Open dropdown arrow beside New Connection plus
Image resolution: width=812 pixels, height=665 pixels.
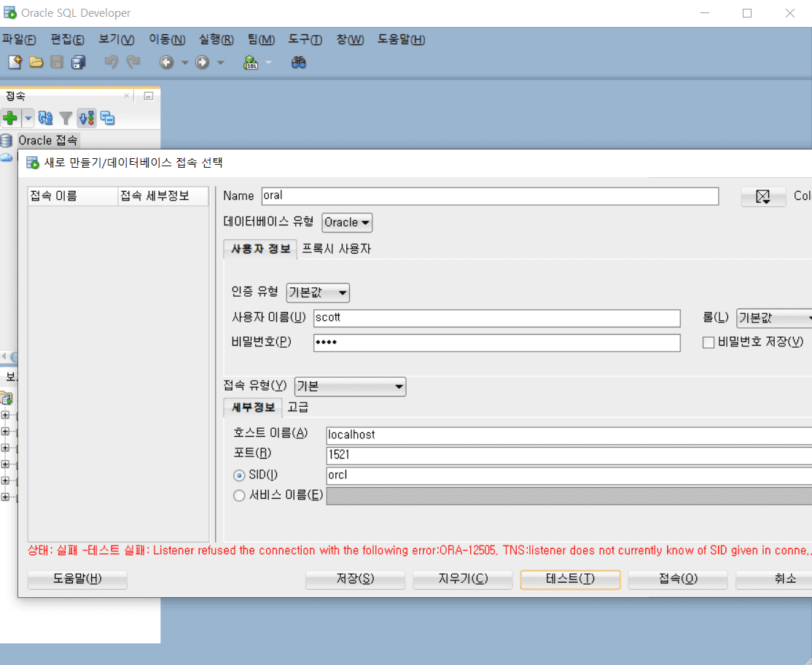click(28, 118)
